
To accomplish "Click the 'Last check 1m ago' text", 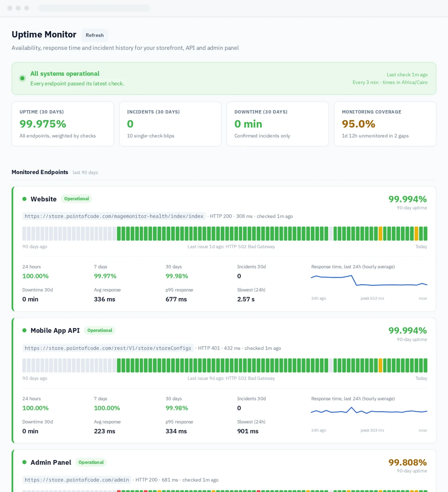I will [407, 75].
